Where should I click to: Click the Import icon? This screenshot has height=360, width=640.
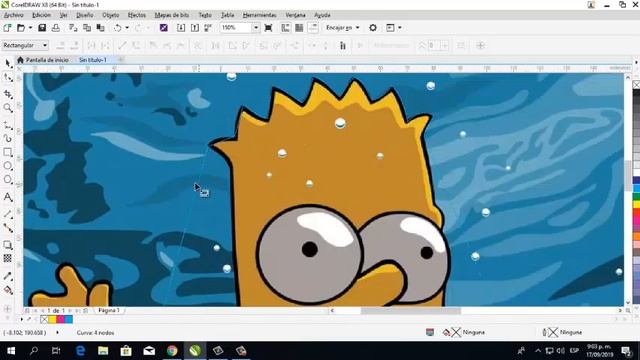pos(181,28)
